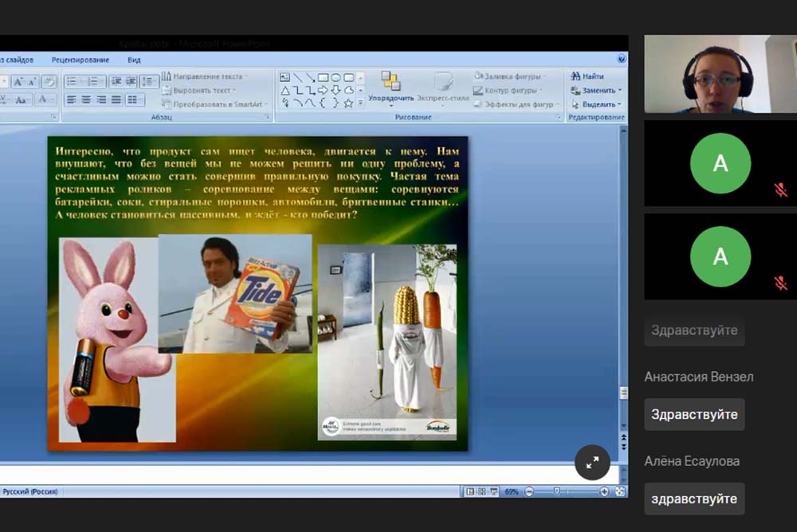This screenshot has height=532, width=797.
Task: Switch to slide sorter view
Action: [482, 491]
